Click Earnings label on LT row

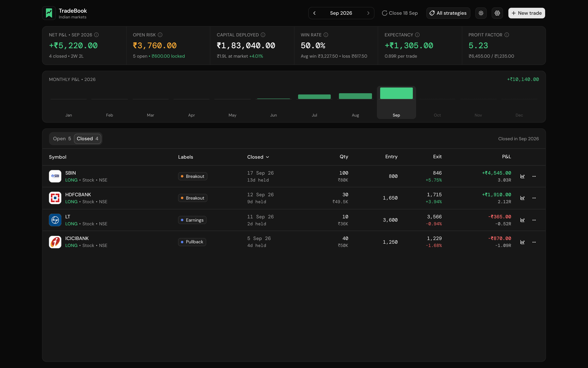tap(192, 220)
